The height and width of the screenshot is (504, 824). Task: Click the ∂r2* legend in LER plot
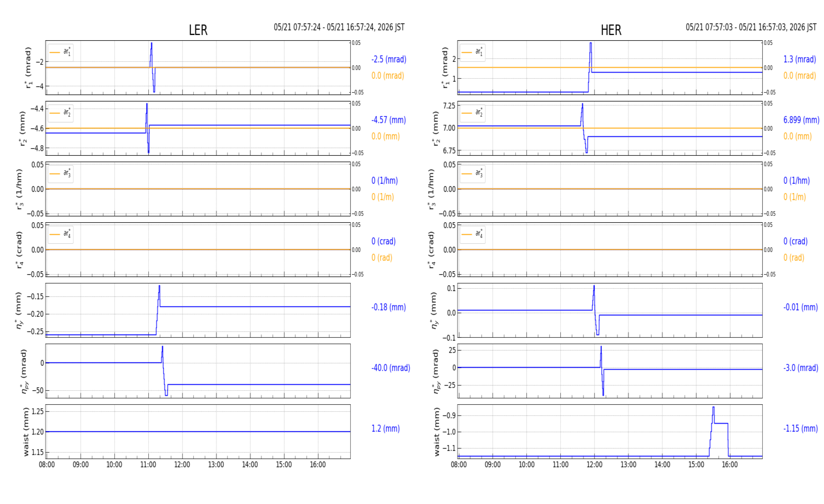[61, 113]
